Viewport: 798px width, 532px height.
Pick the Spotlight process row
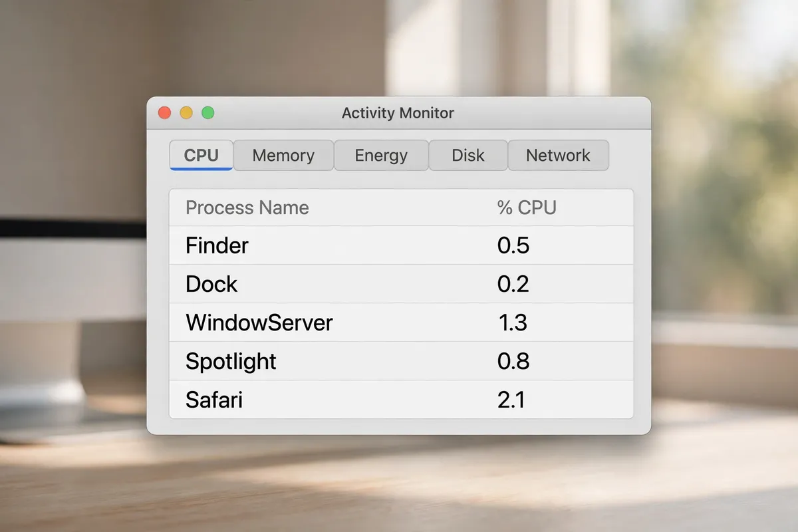(401, 361)
